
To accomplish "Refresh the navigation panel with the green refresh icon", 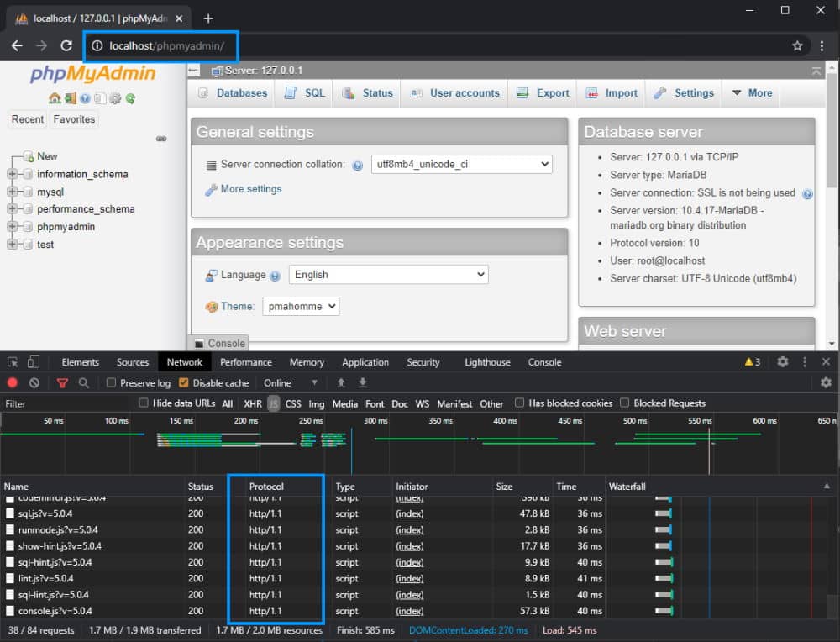I will click(130, 98).
